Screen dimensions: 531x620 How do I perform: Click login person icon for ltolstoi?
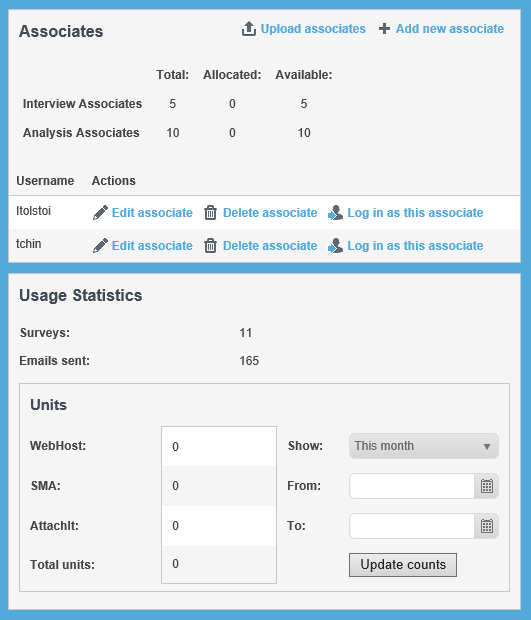(x=335, y=213)
